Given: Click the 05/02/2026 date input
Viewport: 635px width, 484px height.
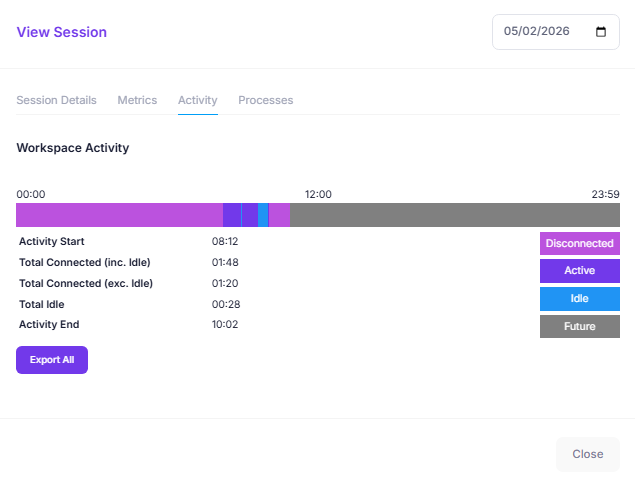Looking at the screenshot, I should click(540, 31).
